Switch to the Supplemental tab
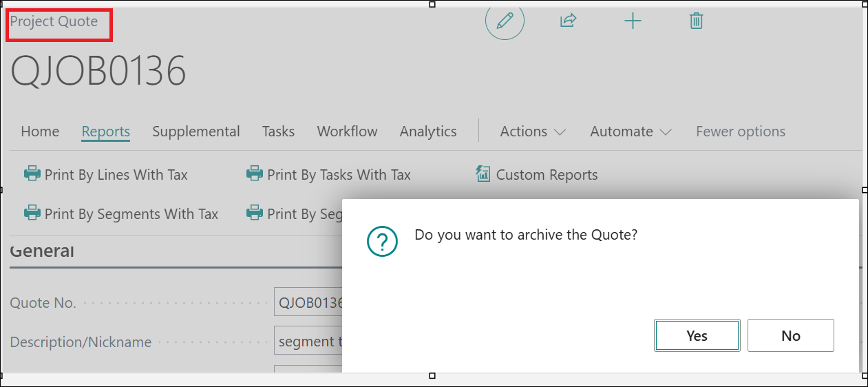 [196, 132]
